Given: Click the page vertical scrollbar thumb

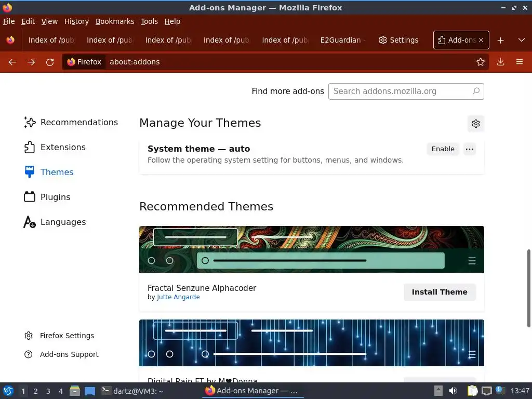Looking at the screenshot, I should (x=528, y=288).
